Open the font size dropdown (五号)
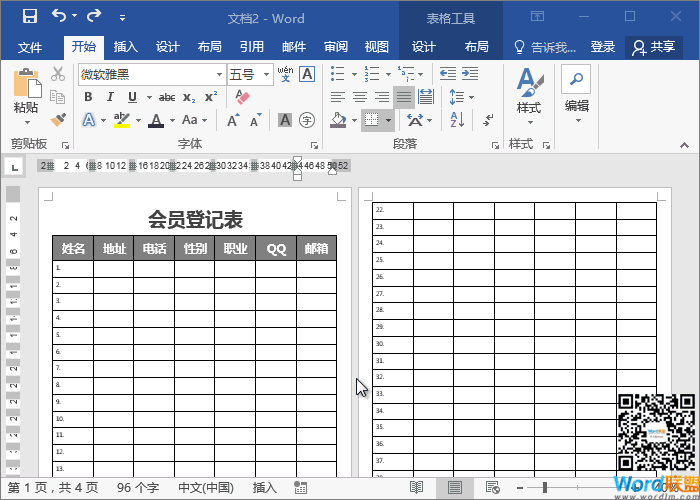The width and height of the screenshot is (700, 500). pyautogui.click(x=267, y=75)
